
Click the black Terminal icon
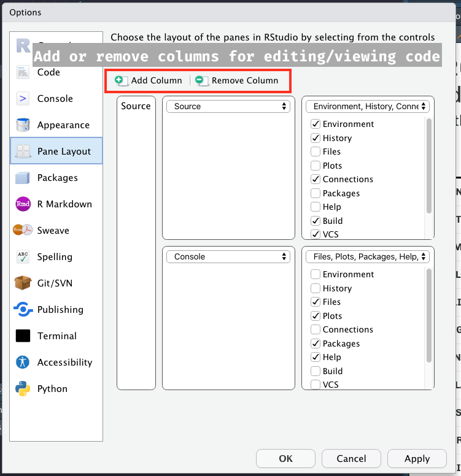23,336
